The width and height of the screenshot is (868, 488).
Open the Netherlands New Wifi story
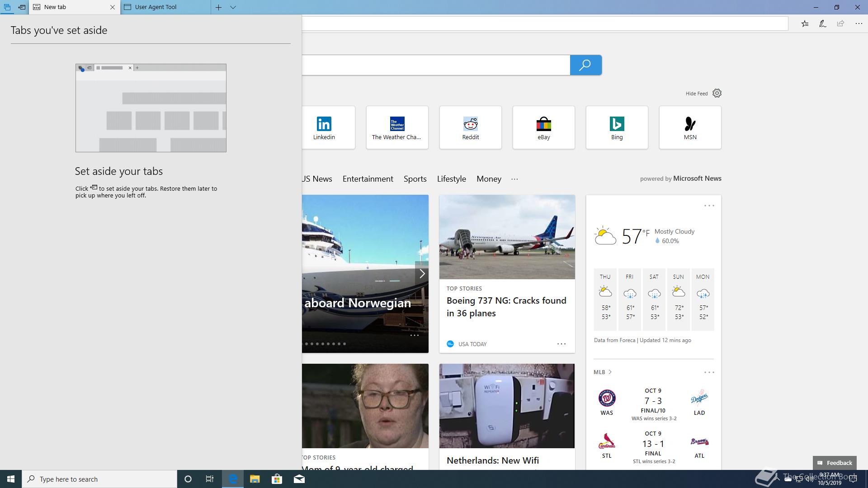click(x=493, y=460)
